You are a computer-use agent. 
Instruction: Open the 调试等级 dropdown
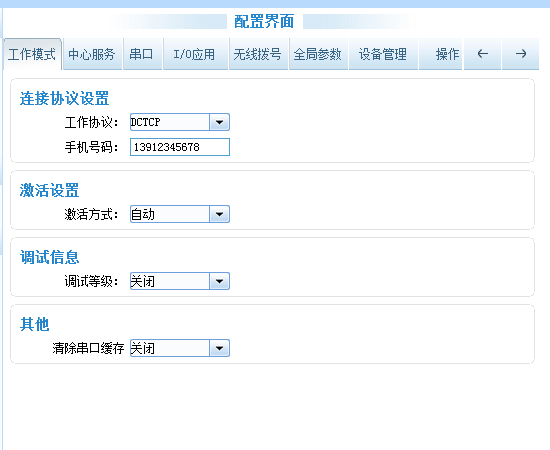click(x=180, y=281)
